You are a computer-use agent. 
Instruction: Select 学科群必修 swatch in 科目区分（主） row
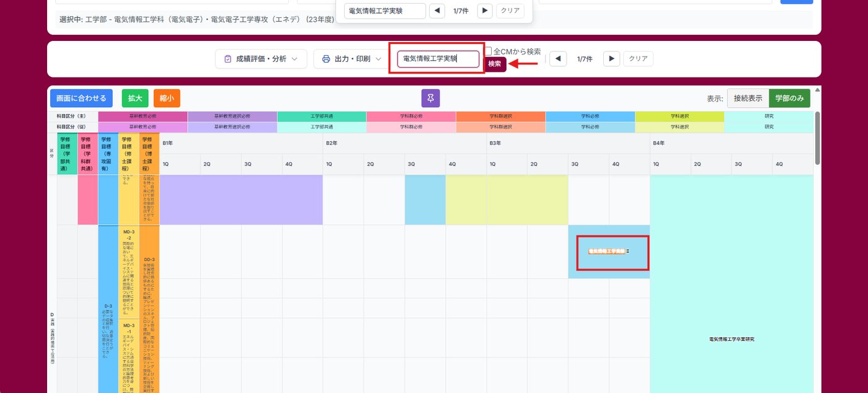coord(411,116)
